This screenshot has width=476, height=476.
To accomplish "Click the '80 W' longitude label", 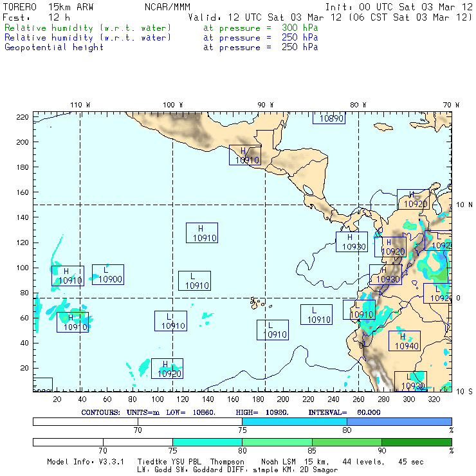I will click(358, 105).
